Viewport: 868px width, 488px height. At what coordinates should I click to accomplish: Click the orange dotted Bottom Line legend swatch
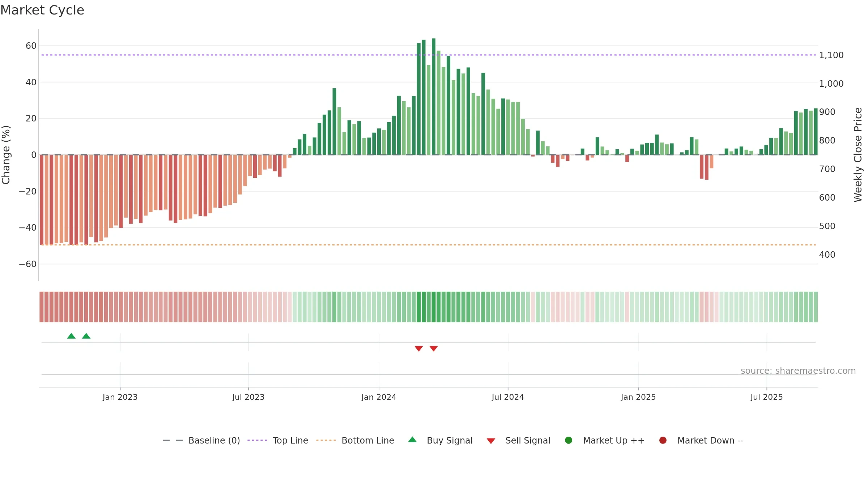[326, 440]
